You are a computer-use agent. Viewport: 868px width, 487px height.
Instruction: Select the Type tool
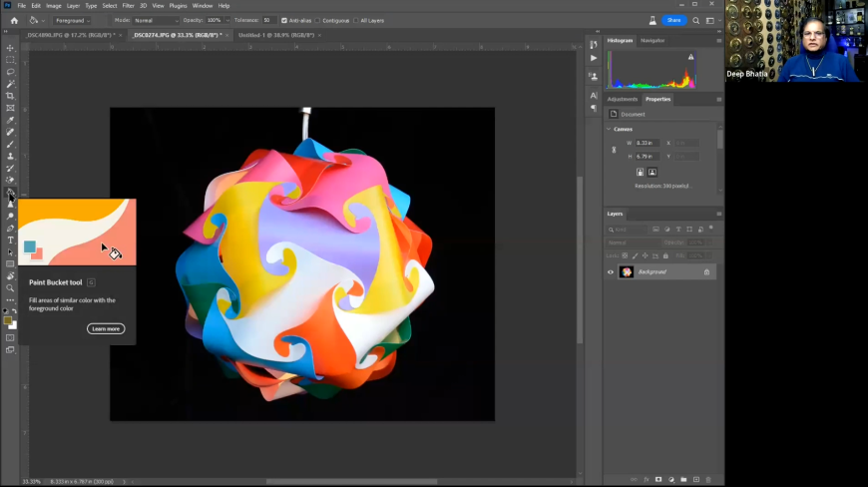coord(10,240)
